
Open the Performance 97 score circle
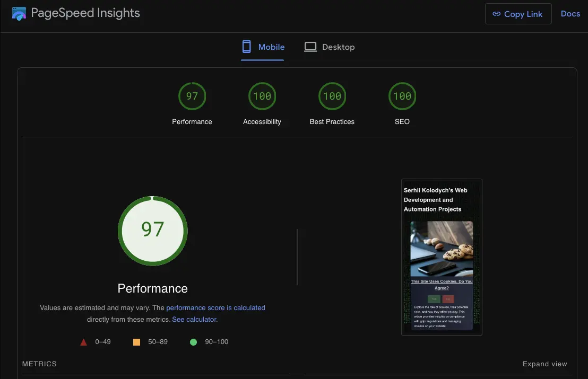point(192,96)
